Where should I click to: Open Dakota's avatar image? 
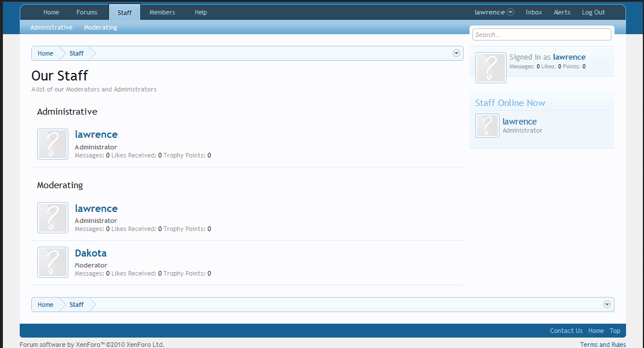[x=53, y=262]
